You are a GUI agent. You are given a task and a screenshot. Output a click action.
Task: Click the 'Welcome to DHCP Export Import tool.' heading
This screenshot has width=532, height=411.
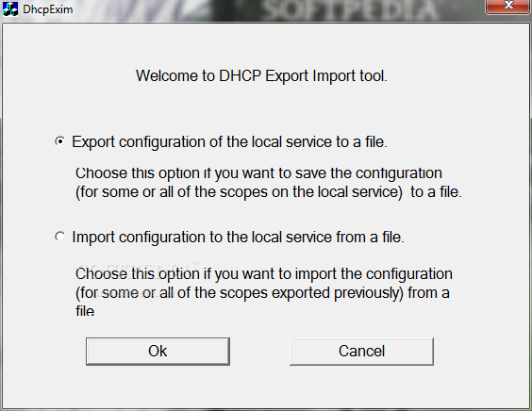[261, 75]
